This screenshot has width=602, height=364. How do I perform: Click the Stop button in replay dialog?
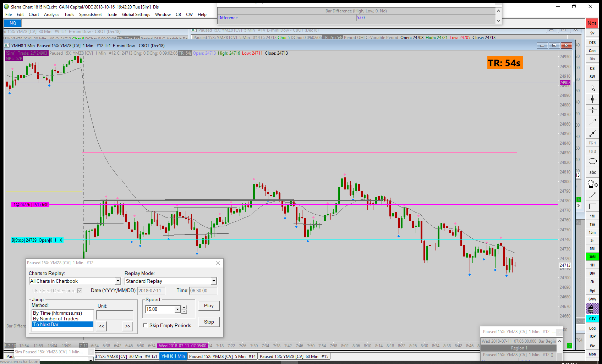(x=209, y=322)
